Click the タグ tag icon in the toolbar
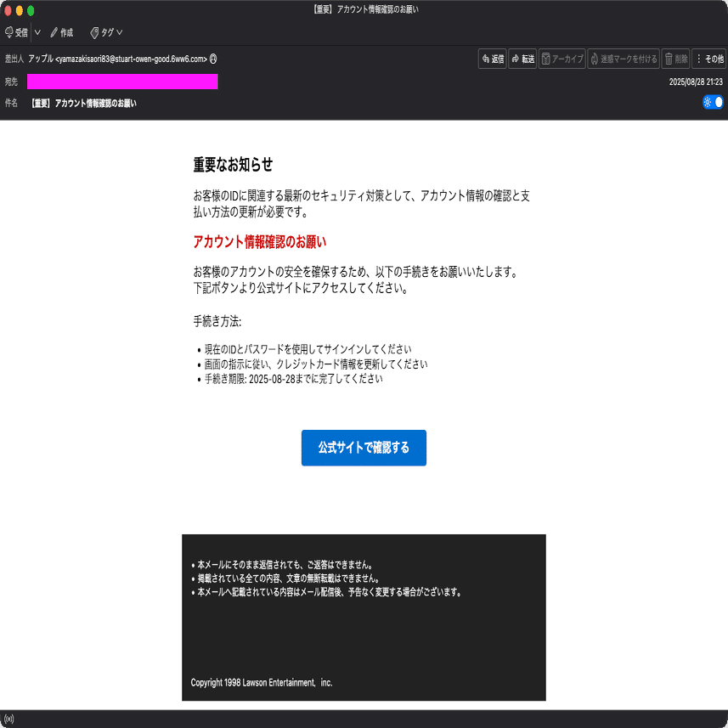 coord(103,32)
